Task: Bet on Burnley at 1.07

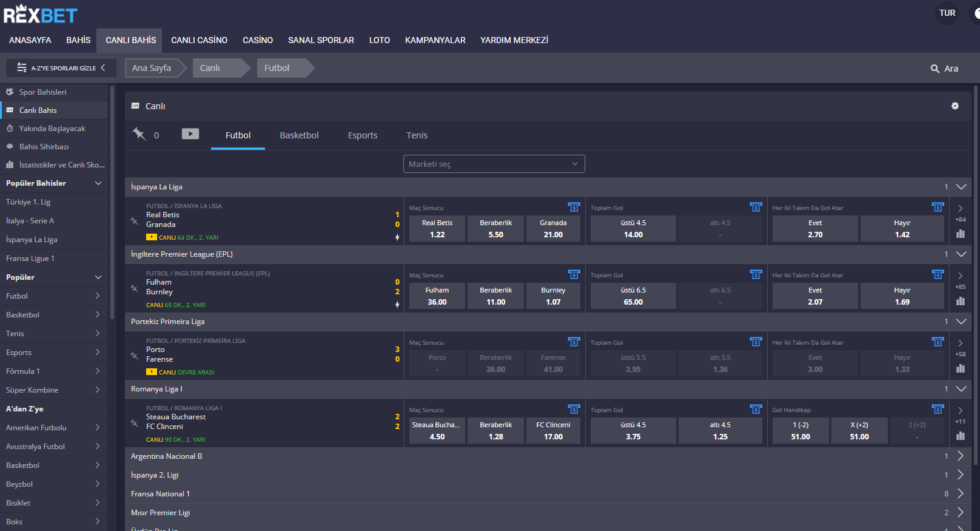Action: [x=553, y=296]
